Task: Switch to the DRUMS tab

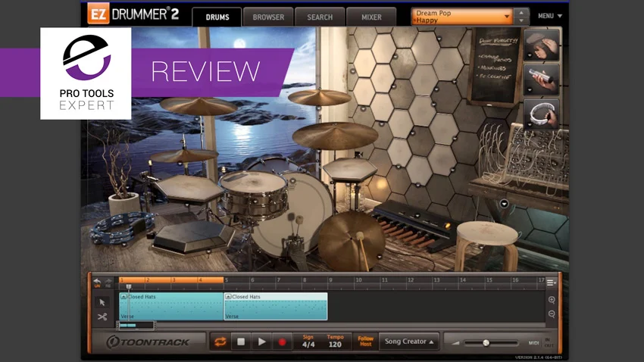Action: (x=217, y=17)
